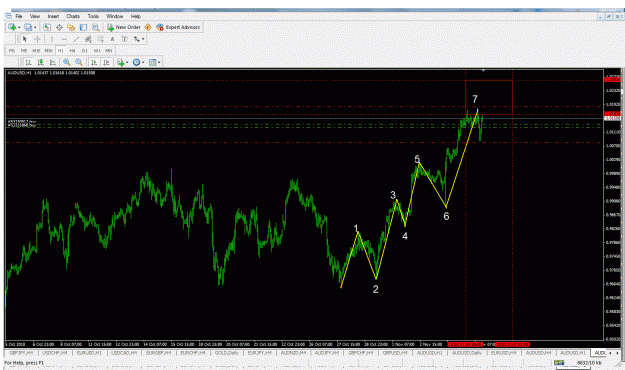Image resolution: width=625 pixels, height=370 pixels.
Task: Toggle chart Auto Scroll
Action: coord(94,62)
